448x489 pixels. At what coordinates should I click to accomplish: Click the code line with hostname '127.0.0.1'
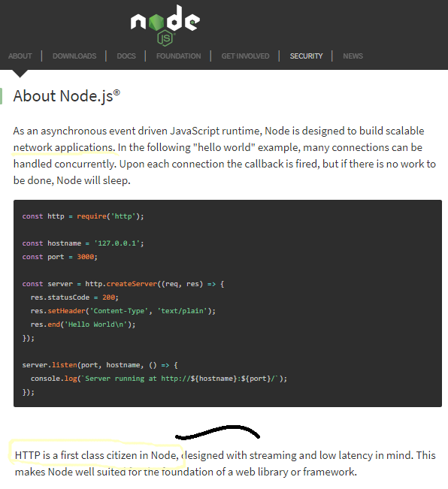(x=83, y=243)
